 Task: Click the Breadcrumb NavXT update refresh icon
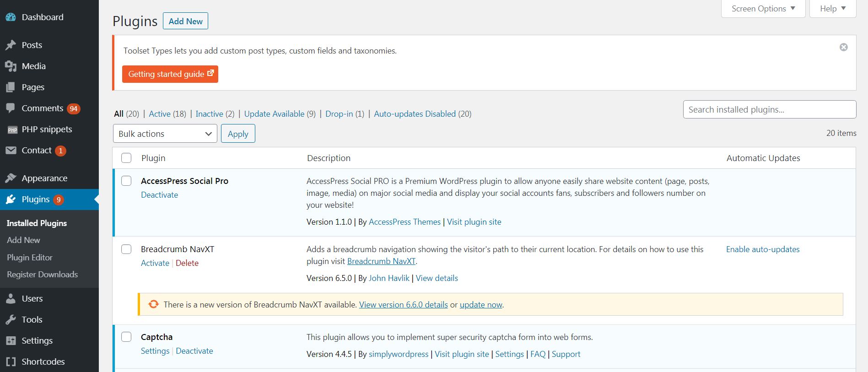[x=153, y=304]
